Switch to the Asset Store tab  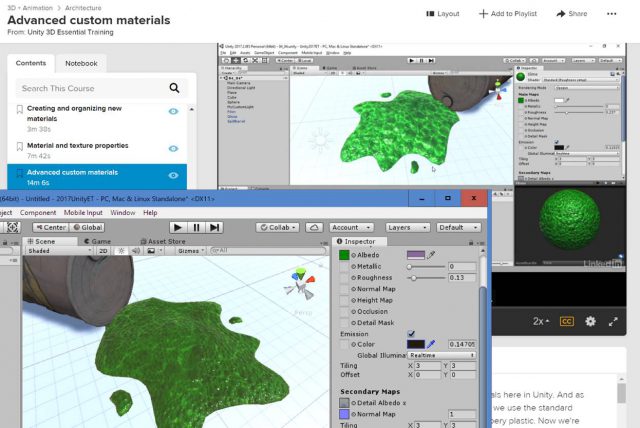tap(162, 242)
